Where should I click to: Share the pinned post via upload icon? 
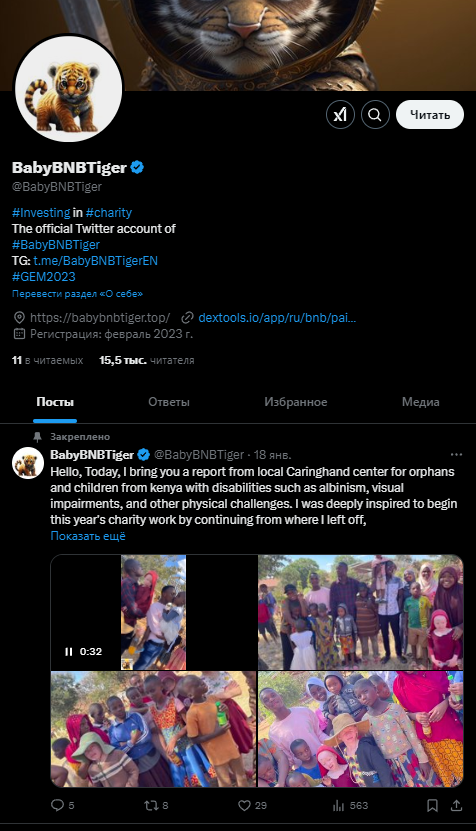point(456,805)
